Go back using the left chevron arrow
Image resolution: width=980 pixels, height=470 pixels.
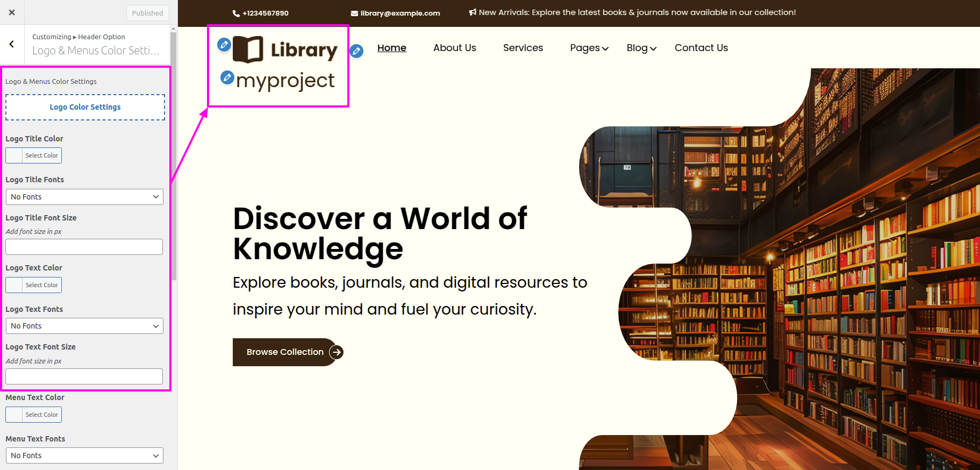[12, 45]
